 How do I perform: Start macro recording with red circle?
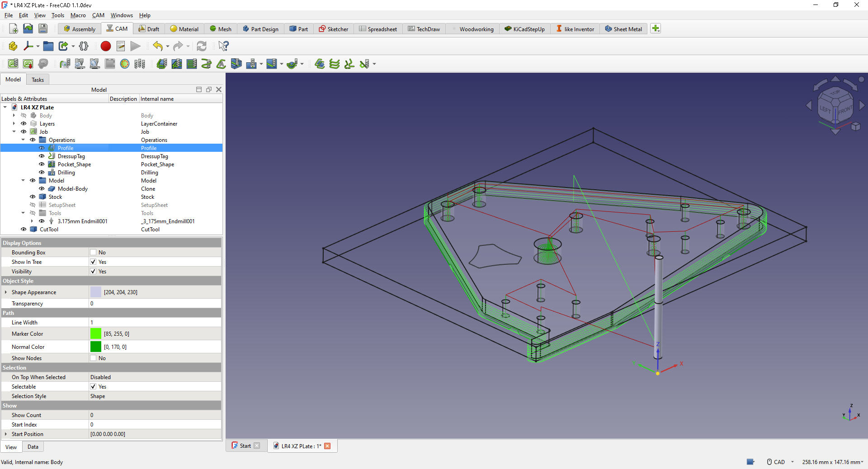tap(105, 46)
